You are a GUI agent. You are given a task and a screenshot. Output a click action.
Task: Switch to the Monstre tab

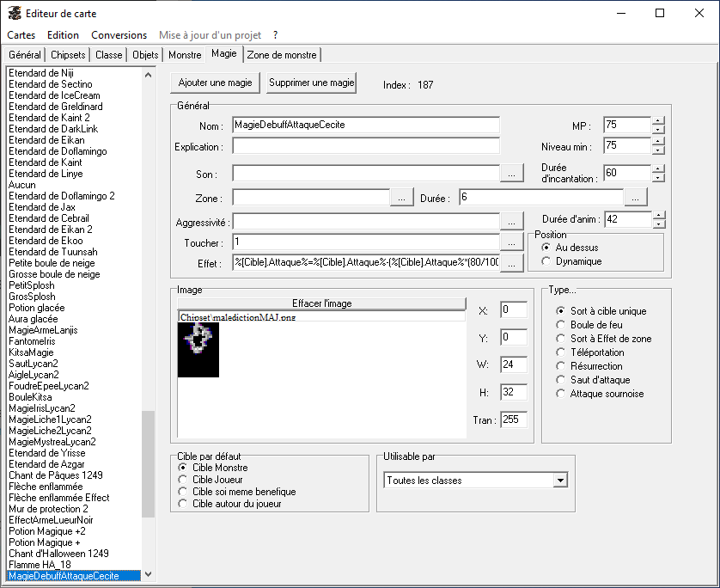pos(185,55)
